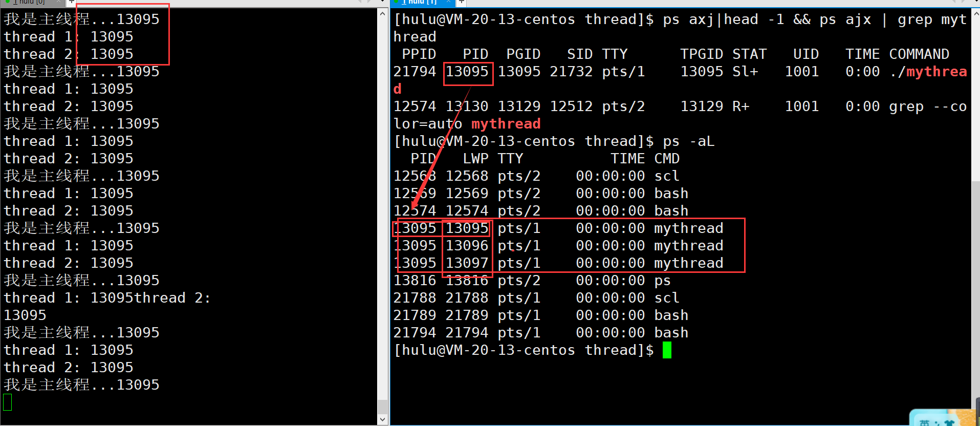
Task: Click the CMD column header
Action: [667, 159]
